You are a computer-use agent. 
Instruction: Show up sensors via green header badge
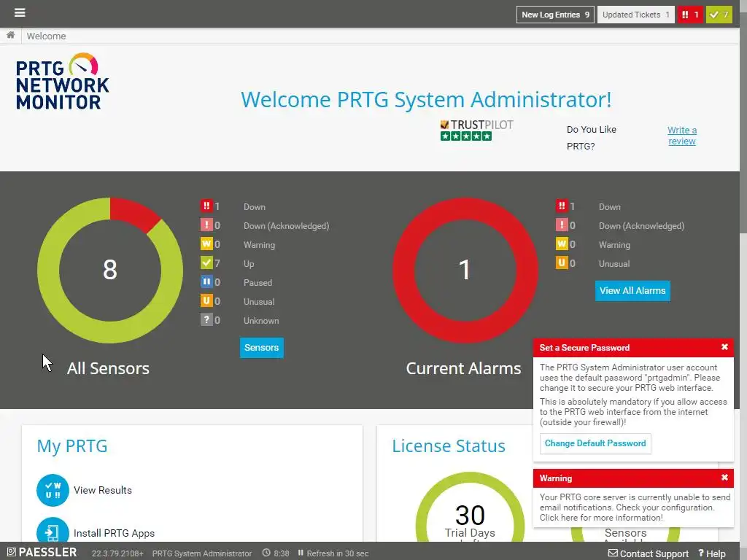pos(719,15)
